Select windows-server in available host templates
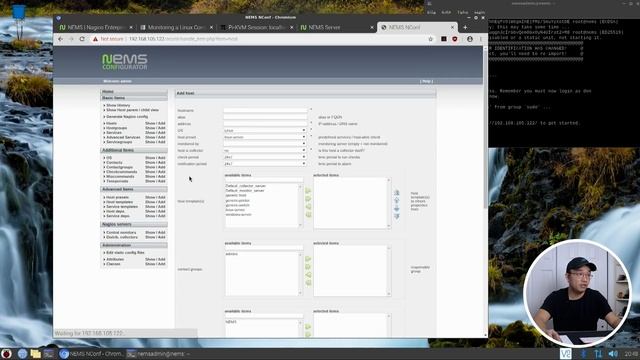 tap(239, 214)
